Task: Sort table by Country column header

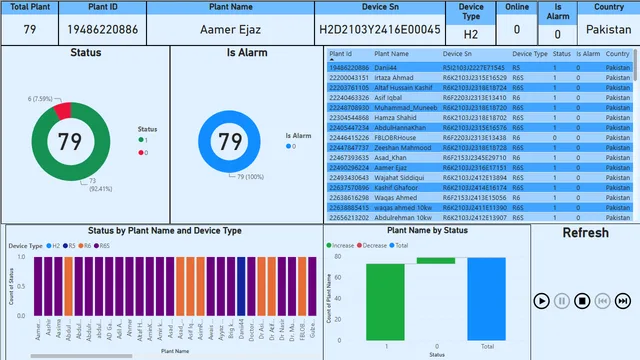Action: pyautogui.click(x=617, y=54)
